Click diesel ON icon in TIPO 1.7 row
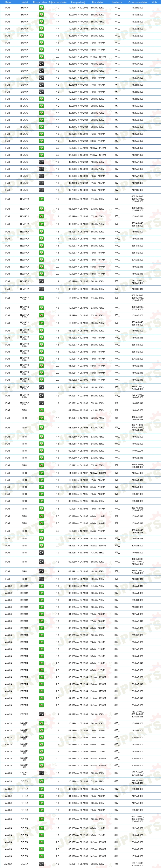161x868 pixels. click(x=41, y=553)
